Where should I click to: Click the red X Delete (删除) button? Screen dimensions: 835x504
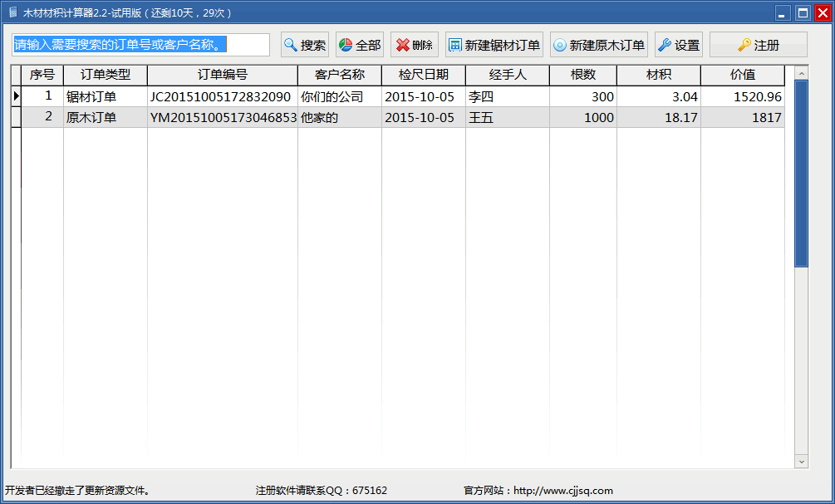tap(414, 45)
